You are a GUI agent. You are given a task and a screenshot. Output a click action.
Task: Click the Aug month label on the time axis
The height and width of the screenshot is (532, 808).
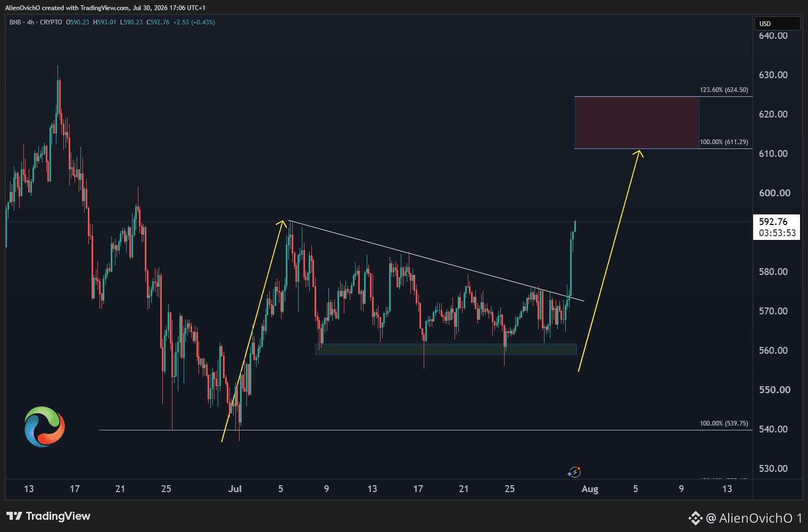(590, 489)
